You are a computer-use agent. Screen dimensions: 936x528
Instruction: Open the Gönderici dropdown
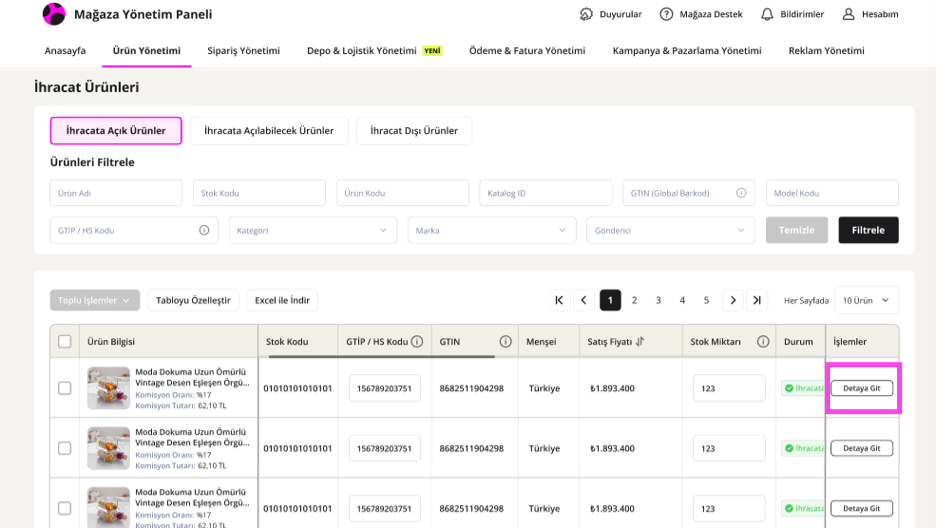pos(671,230)
